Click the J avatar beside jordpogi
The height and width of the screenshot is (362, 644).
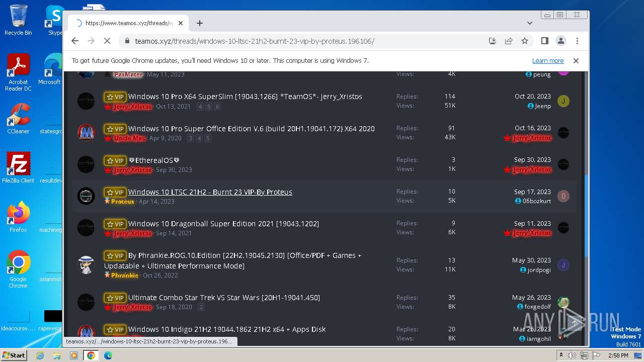click(x=563, y=265)
